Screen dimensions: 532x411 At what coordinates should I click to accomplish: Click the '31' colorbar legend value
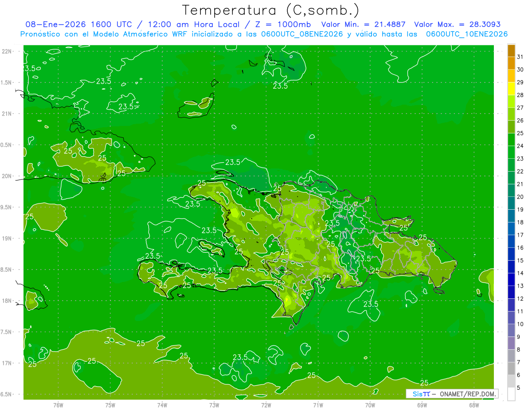point(520,57)
